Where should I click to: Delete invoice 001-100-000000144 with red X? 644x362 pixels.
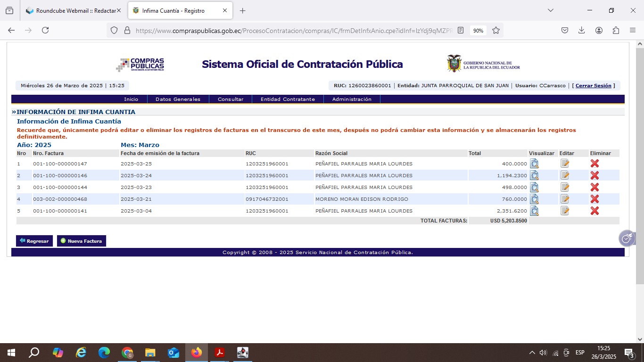click(x=594, y=187)
